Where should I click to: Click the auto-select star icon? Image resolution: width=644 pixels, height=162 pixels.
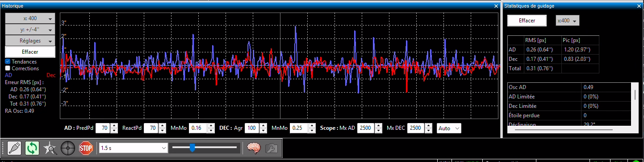point(50,148)
